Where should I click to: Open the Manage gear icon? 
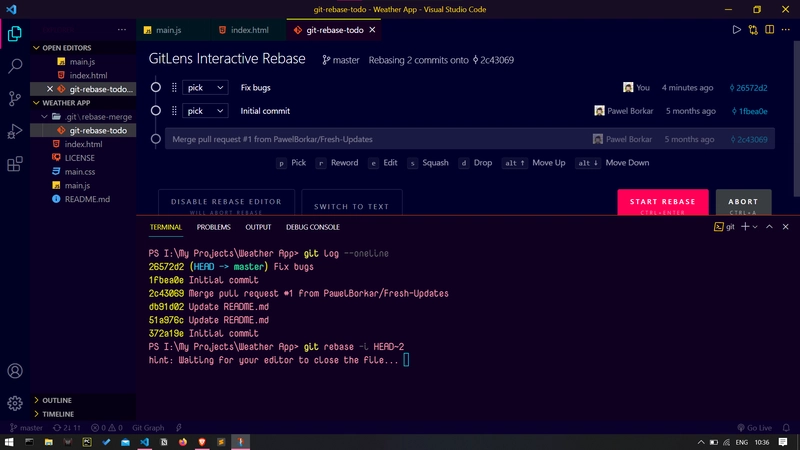(15, 403)
